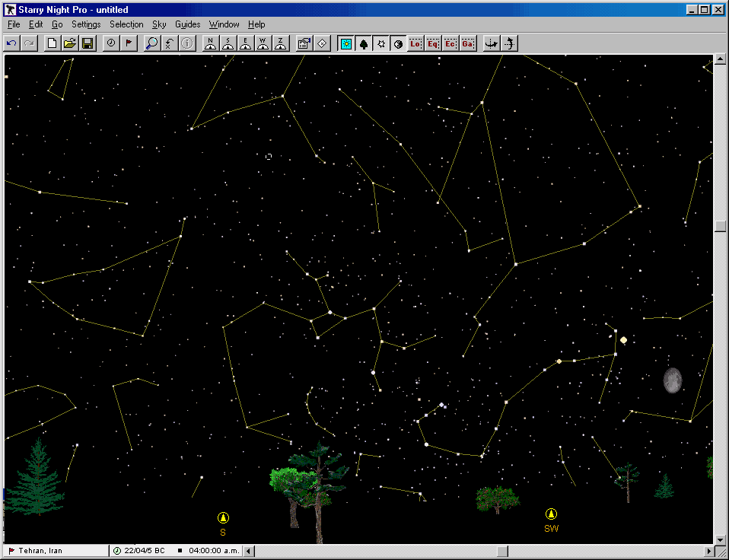The width and height of the screenshot is (729, 560).
Task: Look at zenith using the Z button
Action: point(281,43)
